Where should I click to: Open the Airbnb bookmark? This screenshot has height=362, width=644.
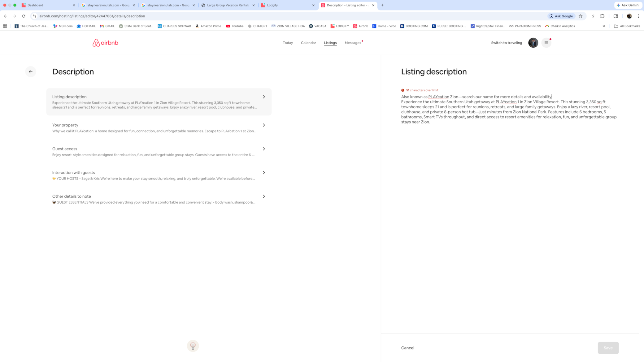click(x=361, y=26)
